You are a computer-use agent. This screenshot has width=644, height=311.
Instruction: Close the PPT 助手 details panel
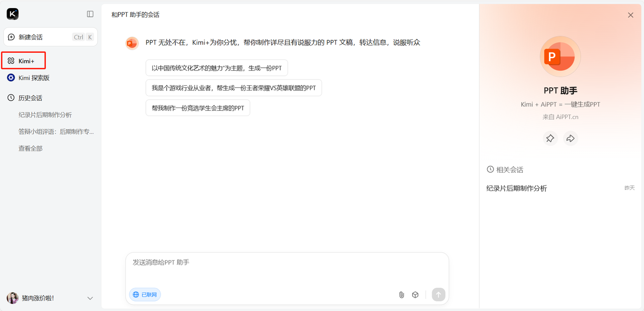tap(630, 15)
